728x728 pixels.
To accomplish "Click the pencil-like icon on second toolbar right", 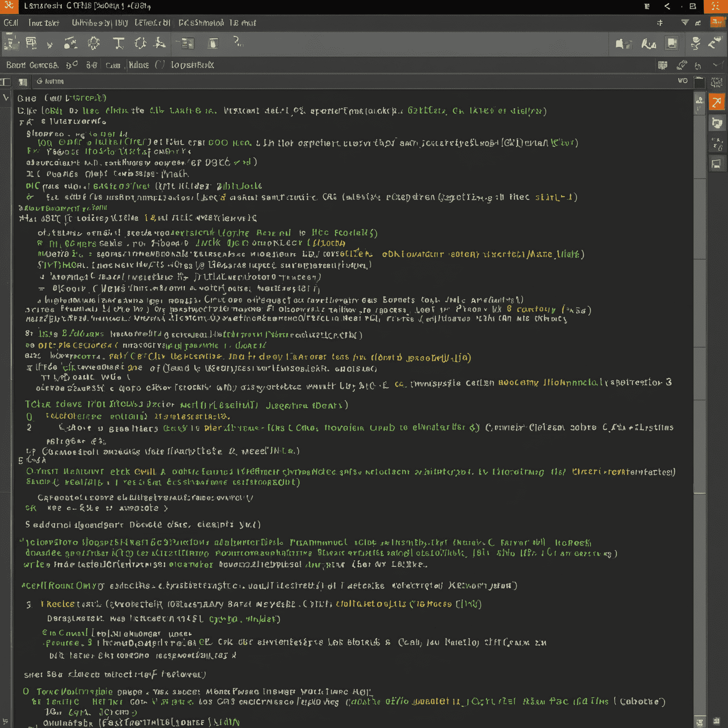I will [x=682, y=65].
